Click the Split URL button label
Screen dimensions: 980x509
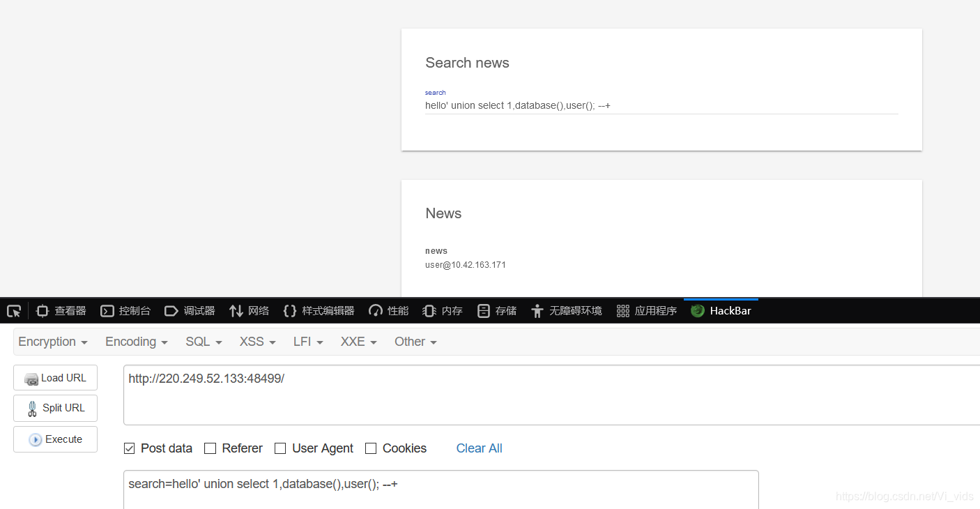63,408
